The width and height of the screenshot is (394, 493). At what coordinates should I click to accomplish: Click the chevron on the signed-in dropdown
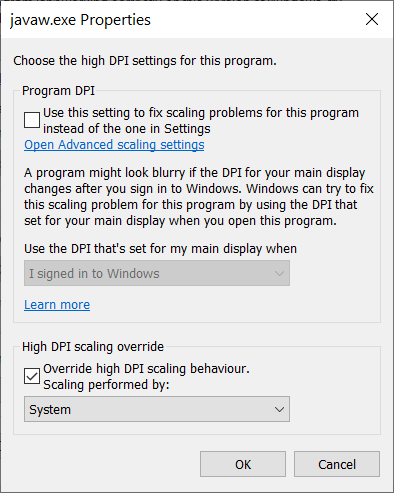279,274
